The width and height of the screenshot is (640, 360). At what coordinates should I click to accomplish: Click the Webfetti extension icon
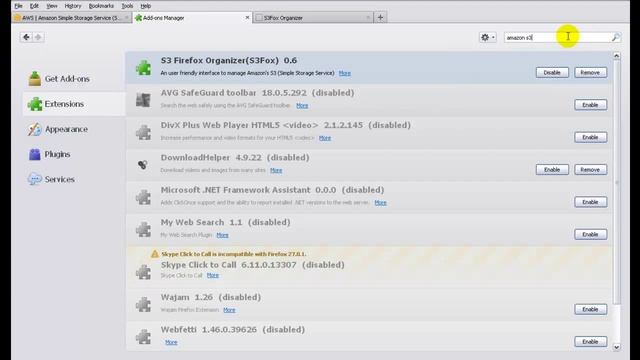[143, 336]
